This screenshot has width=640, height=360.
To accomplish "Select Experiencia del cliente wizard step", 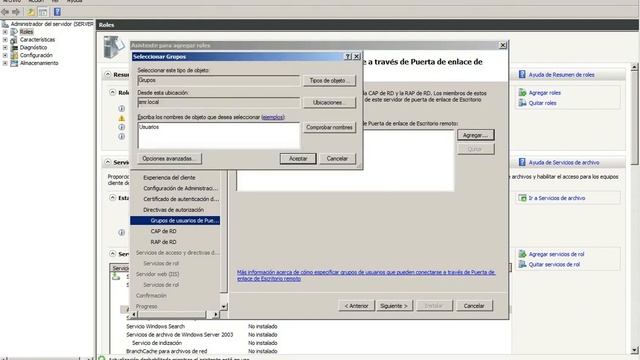I will [x=169, y=178].
